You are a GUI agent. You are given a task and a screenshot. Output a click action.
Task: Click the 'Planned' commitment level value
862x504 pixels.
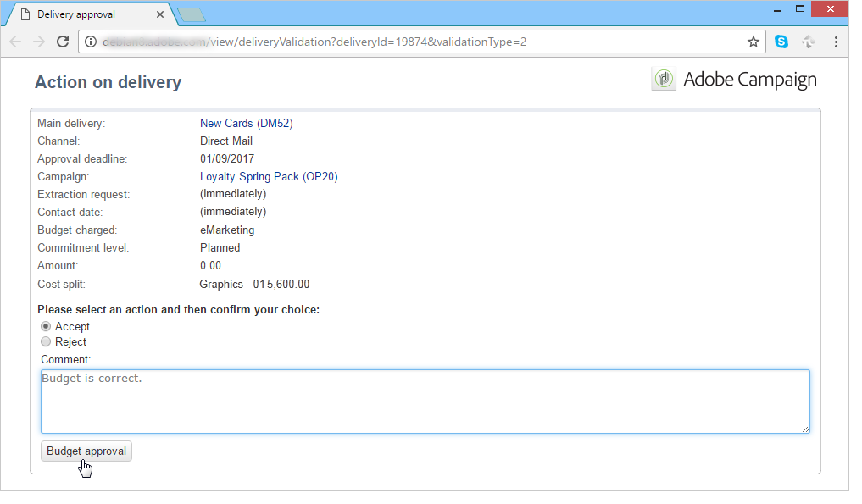220,248
